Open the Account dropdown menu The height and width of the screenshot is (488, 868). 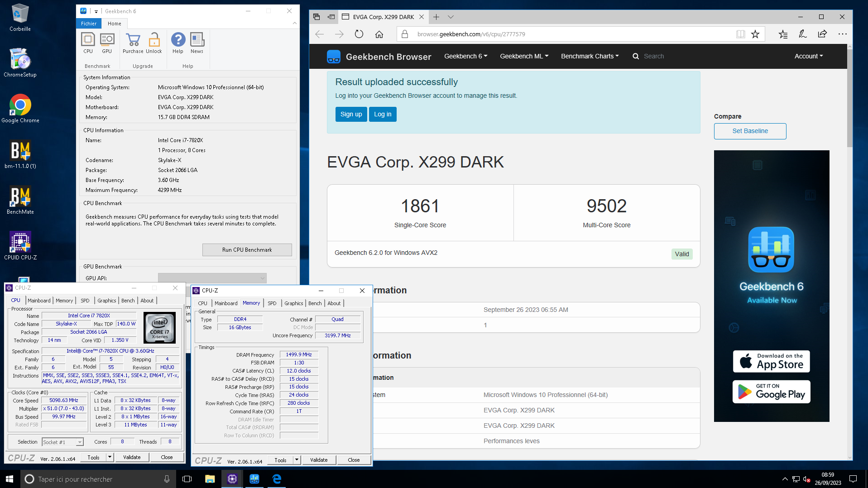(x=809, y=56)
